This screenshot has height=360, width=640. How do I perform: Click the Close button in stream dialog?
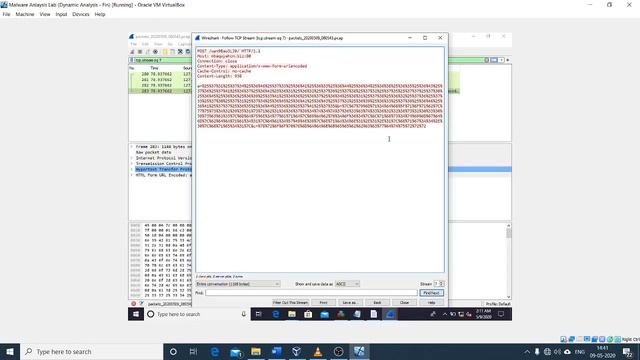click(x=404, y=302)
